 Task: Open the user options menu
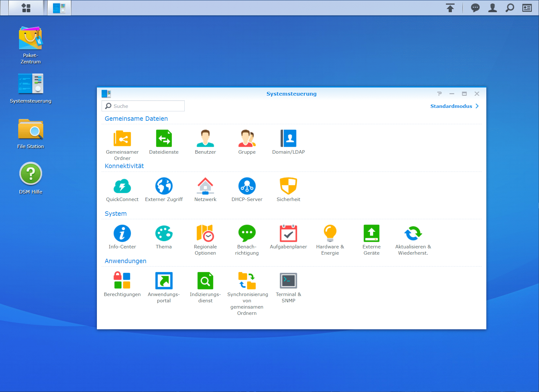click(x=492, y=8)
